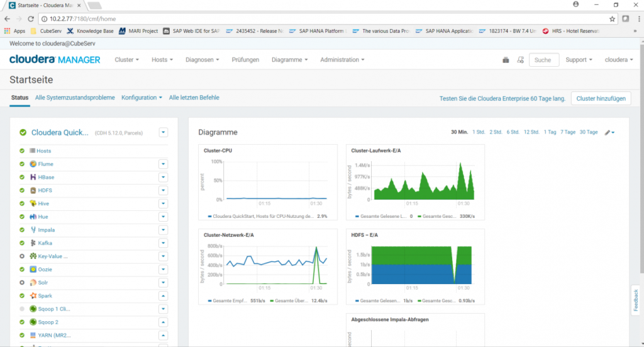Set time range to 12 Std.
This screenshot has width=644, height=347.
pos(531,132)
